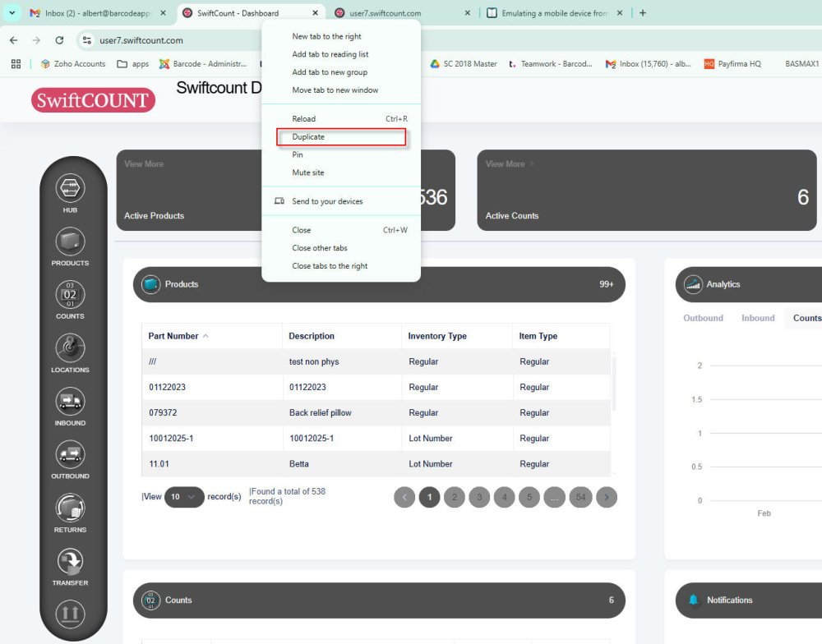This screenshot has width=822, height=644.
Task: Go to products page 54
Action: (x=581, y=497)
